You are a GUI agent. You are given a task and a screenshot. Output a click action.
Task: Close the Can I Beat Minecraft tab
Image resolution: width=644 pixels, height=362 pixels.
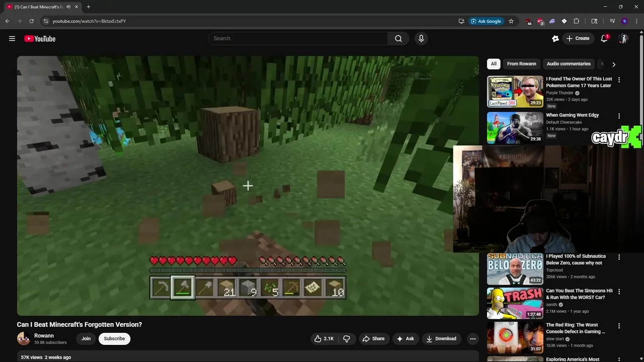pos(76,7)
